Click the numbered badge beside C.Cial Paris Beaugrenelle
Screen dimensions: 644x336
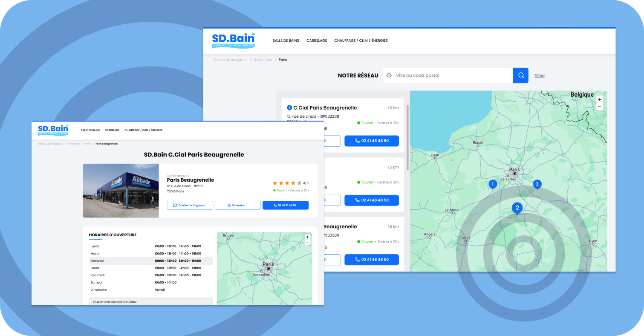(289, 108)
